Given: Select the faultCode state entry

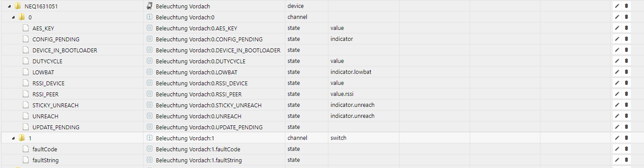Looking at the screenshot, I should (45, 149).
